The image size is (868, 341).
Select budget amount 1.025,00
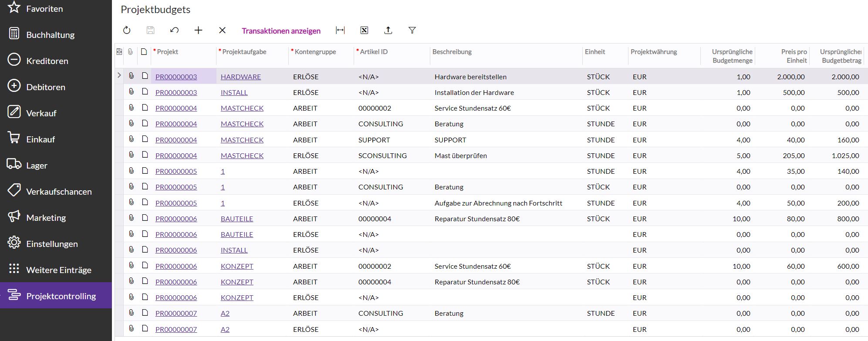click(845, 155)
